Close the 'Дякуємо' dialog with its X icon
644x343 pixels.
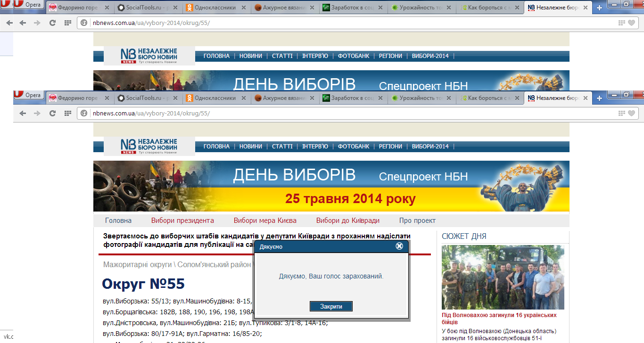click(x=399, y=246)
